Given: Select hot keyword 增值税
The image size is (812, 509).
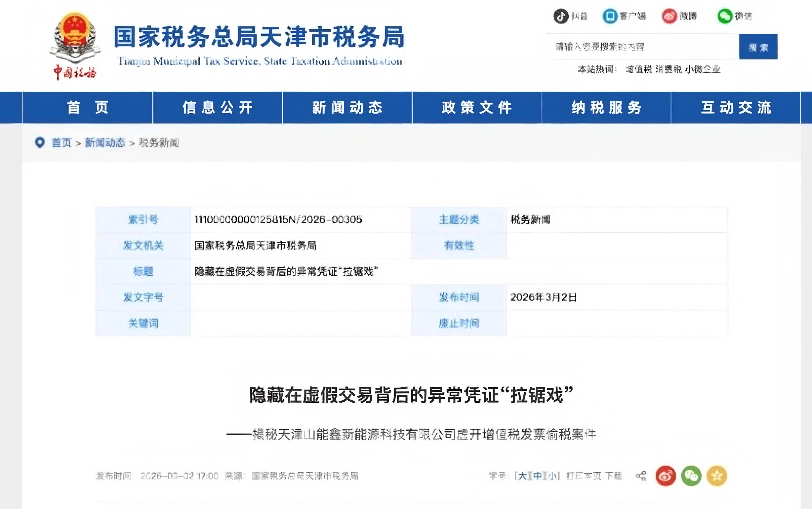Looking at the screenshot, I should pos(639,69).
